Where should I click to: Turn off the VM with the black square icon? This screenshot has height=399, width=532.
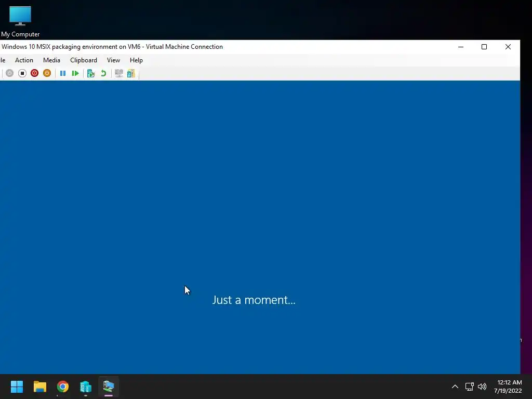coord(22,73)
